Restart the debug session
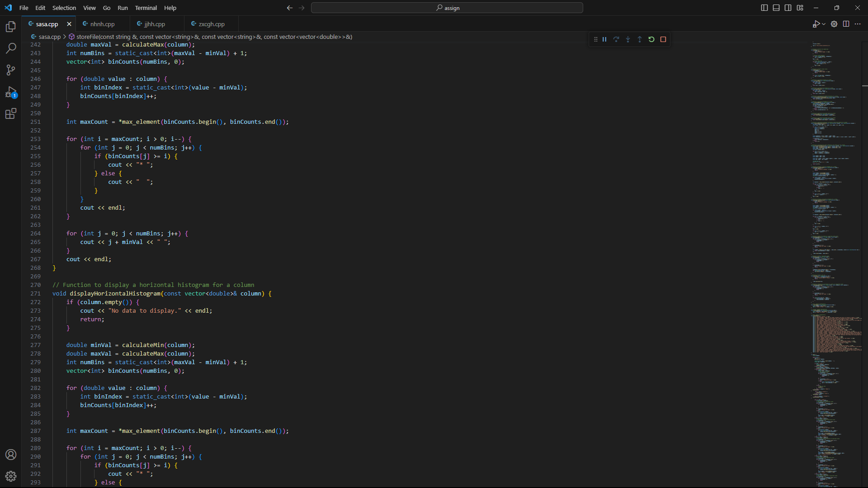 click(651, 39)
